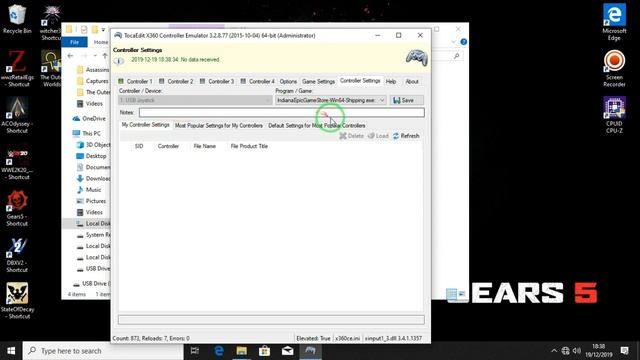
Task: Open the File menu in File Explorer
Action: point(74,42)
